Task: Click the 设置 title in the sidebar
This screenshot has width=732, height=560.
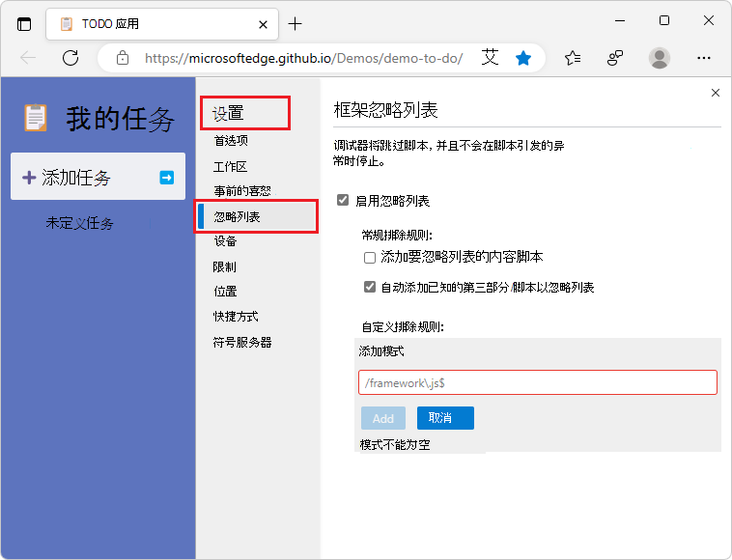Action: (228, 113)
